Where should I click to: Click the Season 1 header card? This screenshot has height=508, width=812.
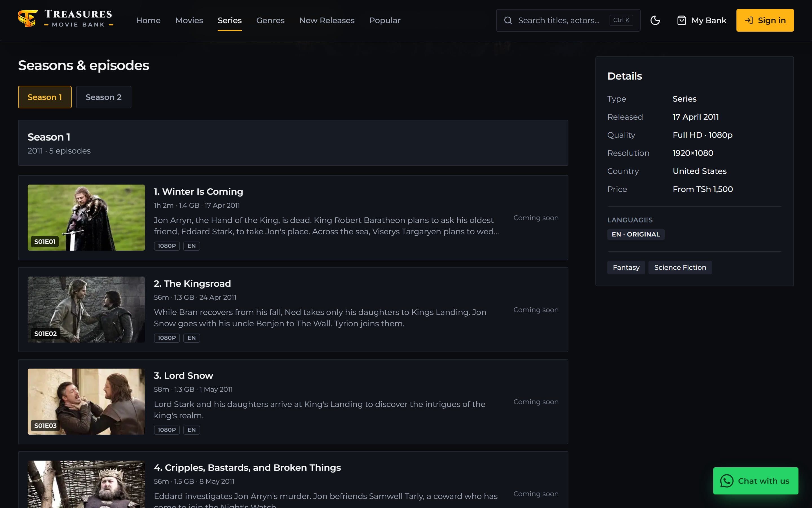pos(293,143)
